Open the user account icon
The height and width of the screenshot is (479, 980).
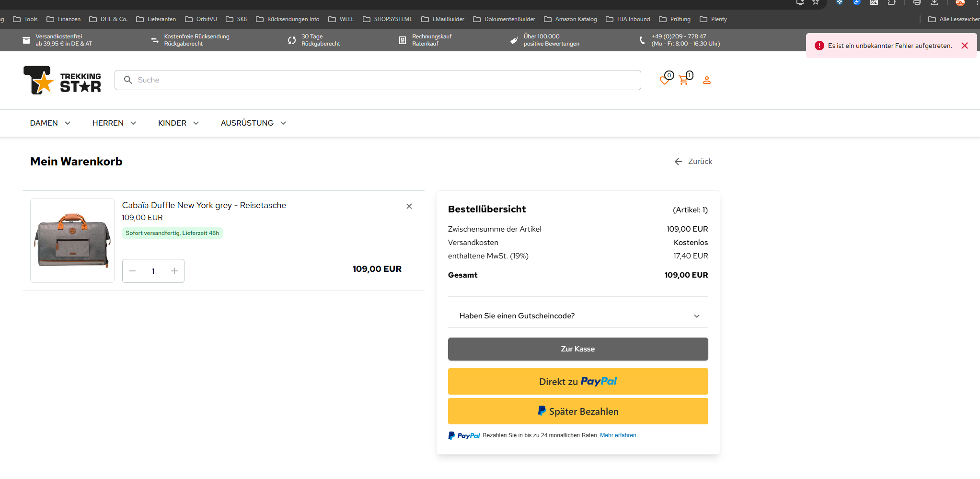(706, 80)
